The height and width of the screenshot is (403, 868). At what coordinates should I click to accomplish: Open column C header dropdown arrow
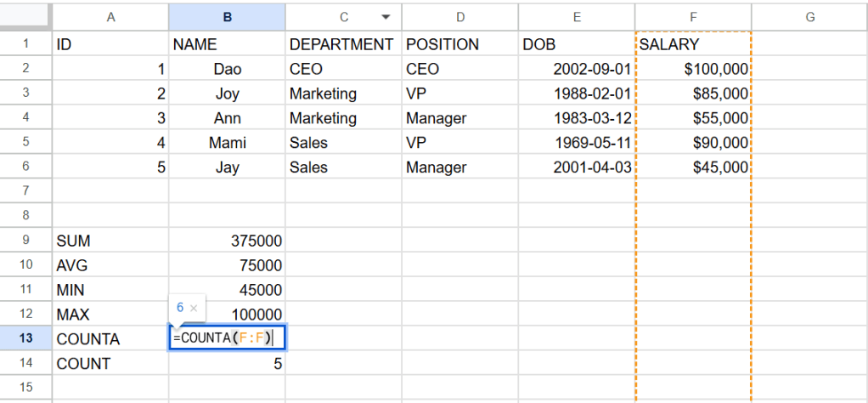(386, 17)
